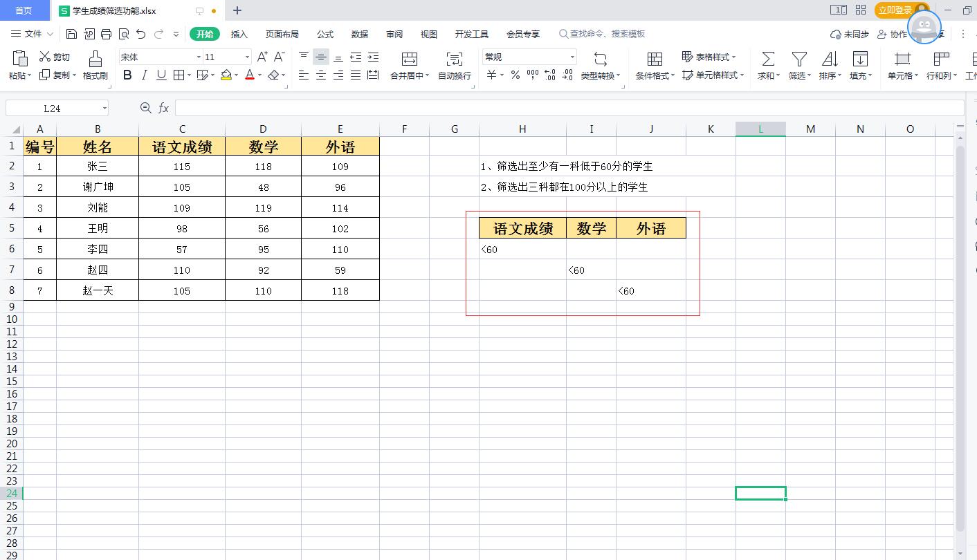Center text horizontally
The height and width of the screenshot is (560, 977).
[321, 75]
